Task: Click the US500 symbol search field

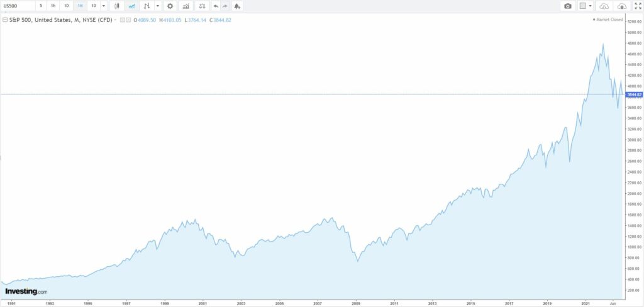Action: [18, 6]
